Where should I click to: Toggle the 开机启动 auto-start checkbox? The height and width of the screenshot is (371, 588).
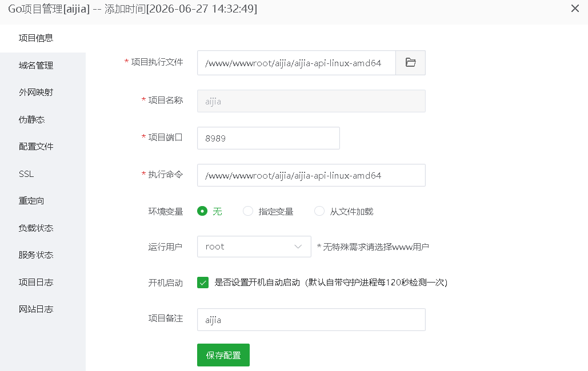(x=203, y=283)
